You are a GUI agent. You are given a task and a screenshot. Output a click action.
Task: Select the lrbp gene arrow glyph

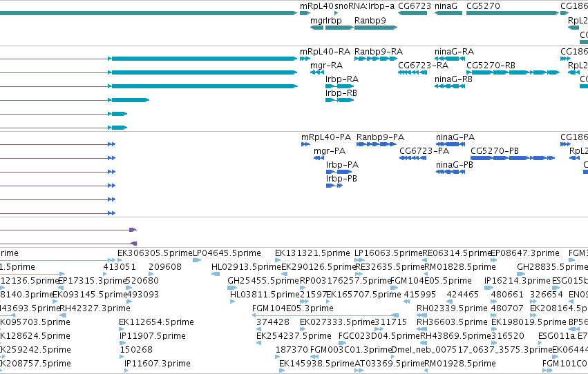click(x=339, y=28)
